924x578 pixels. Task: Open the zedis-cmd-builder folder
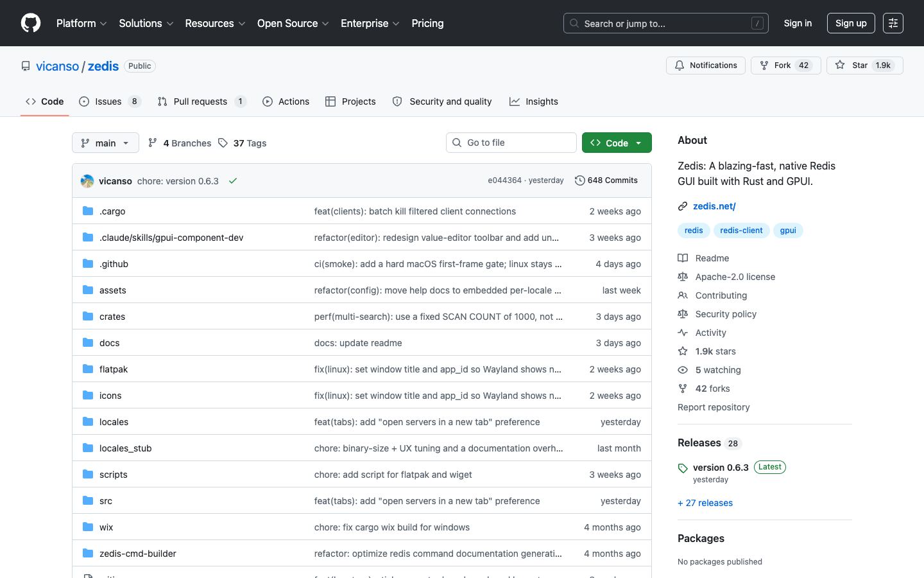(x=137, y=554)
